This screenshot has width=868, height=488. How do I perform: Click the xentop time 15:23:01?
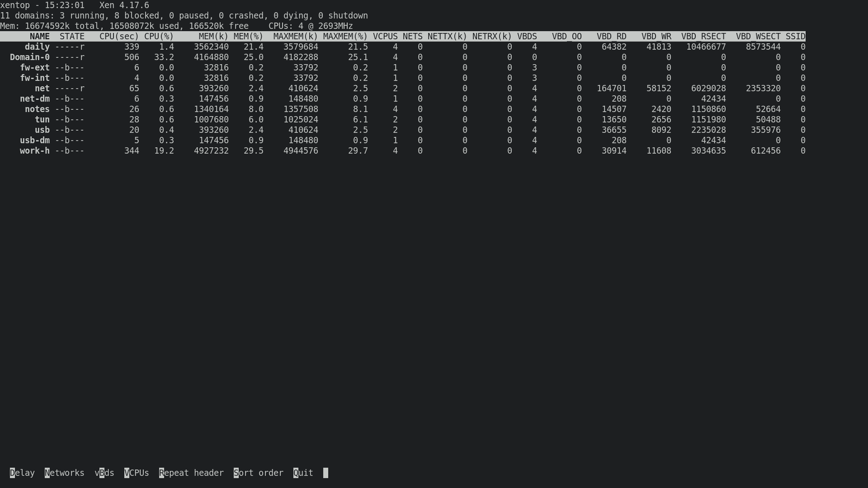pos(65,5)
